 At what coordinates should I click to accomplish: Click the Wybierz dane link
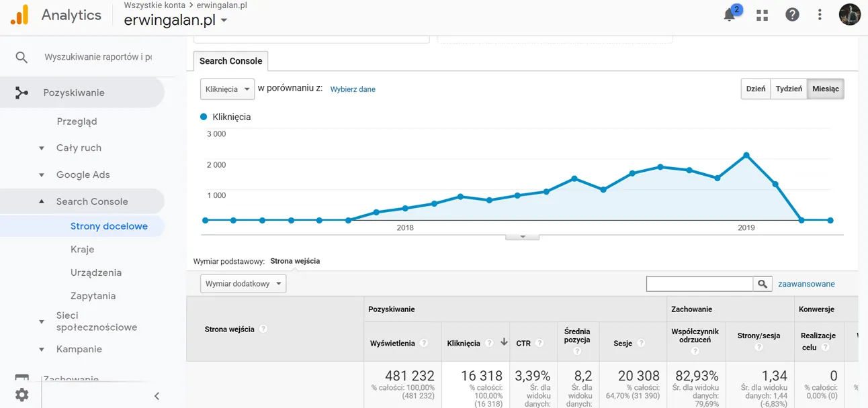353,89
